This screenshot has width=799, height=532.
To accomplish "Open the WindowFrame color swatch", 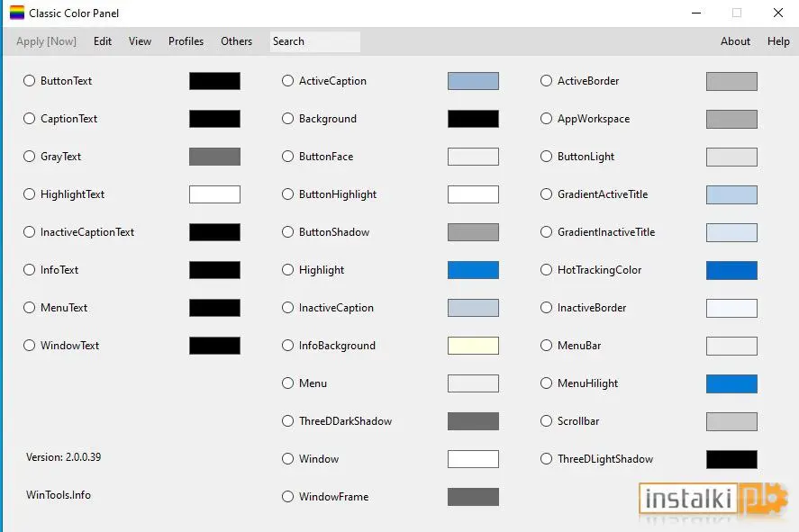I will coord(473,497).
